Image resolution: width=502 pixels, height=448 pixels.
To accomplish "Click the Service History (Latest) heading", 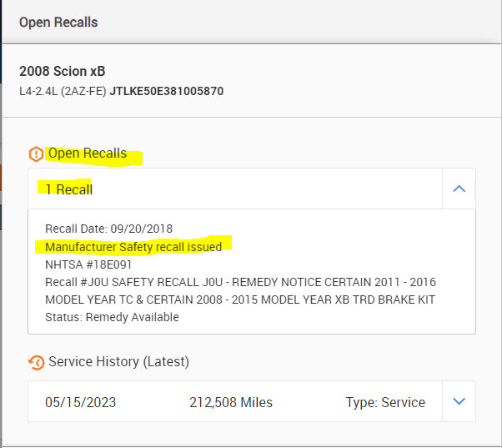I will 118,362.
